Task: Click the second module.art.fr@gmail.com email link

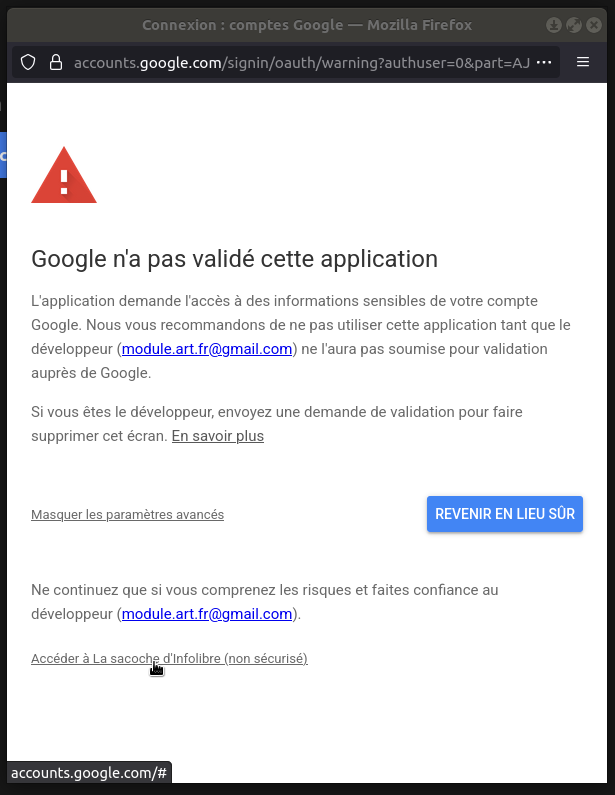Action: point(207,614)
